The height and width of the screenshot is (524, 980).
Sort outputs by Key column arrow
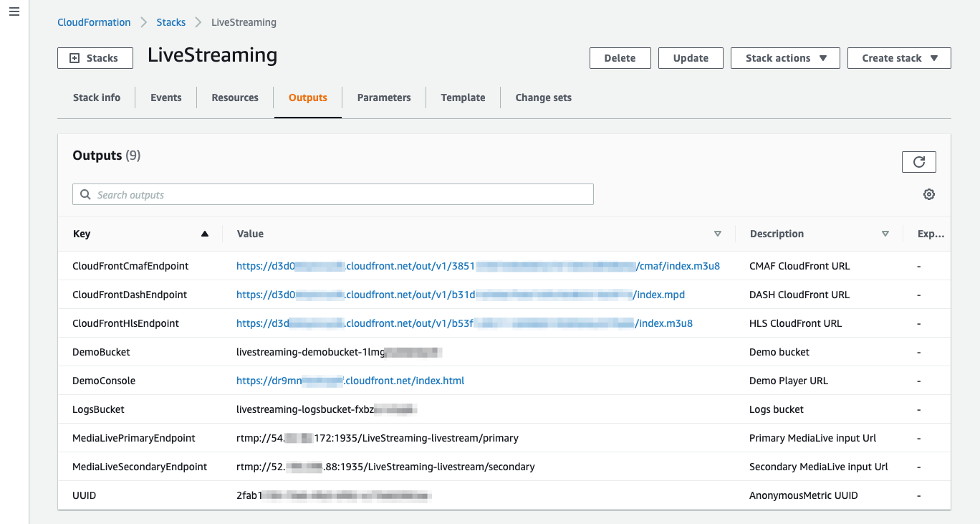205,234
